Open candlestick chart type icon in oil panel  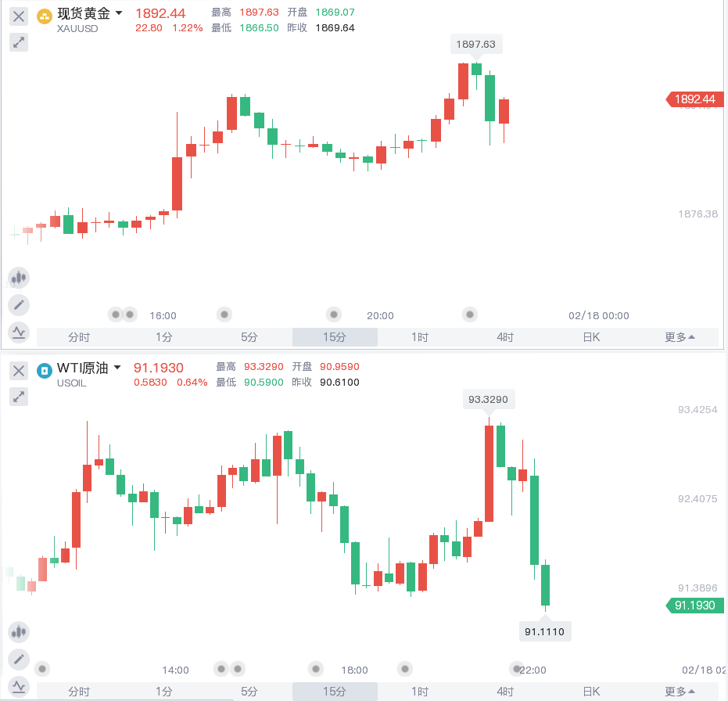click(x=19, y=632)
